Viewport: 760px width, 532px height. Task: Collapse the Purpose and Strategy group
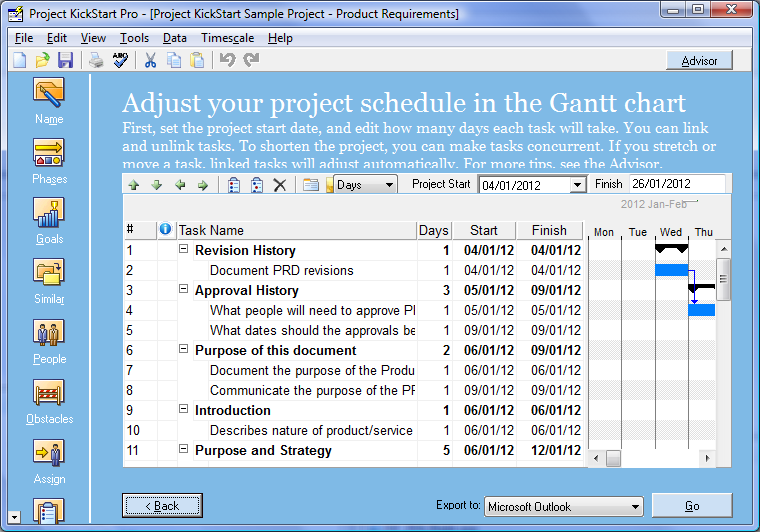click(184, 449)
